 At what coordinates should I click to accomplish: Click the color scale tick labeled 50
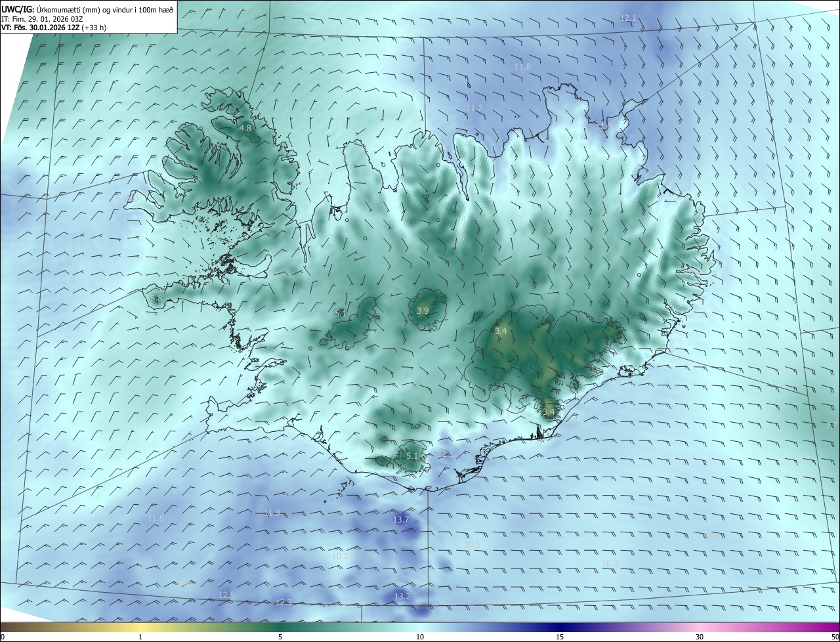(835, 637)
